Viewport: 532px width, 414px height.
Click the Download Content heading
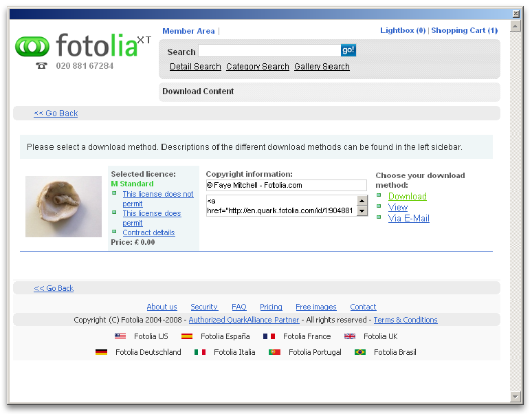tap(198, 91)
